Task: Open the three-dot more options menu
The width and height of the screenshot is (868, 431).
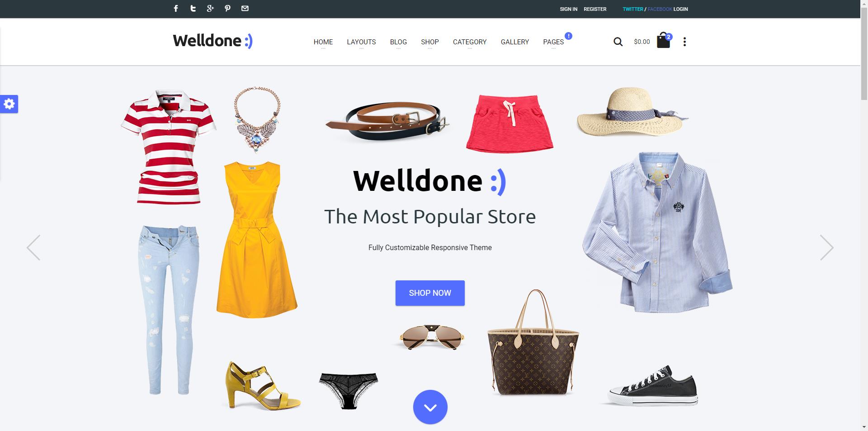Action: (x=684, y=42)
